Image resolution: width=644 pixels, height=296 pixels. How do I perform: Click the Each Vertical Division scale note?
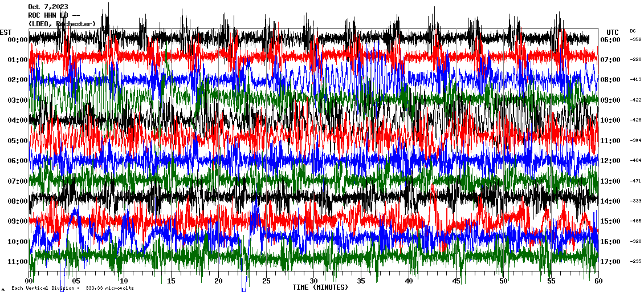click(72, 289)
